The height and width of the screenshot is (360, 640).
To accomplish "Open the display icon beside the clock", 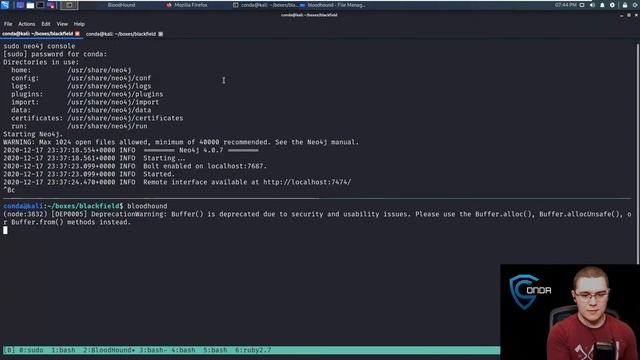I will pyautogui.click(x=582, y=5).
